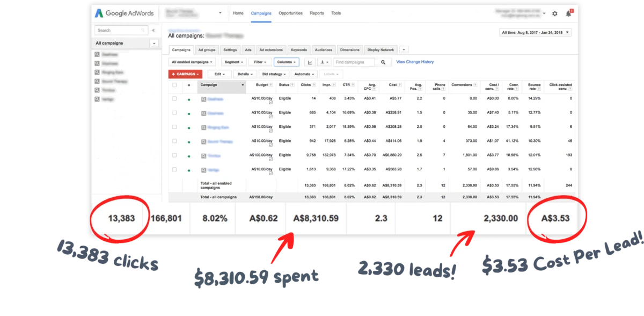This screenshot has height=316, width=644.
Task: Open the Automate dropdown
Action: 304,74
